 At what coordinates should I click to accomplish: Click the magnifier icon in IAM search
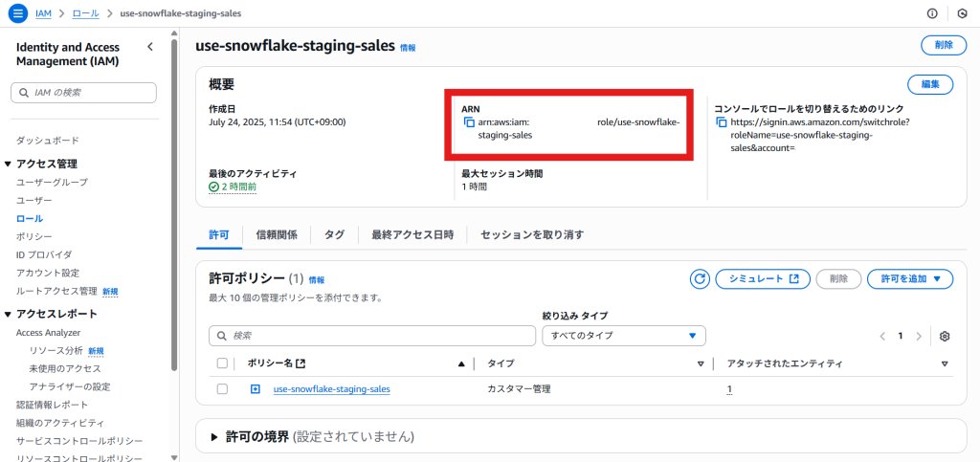pos(24,93)
